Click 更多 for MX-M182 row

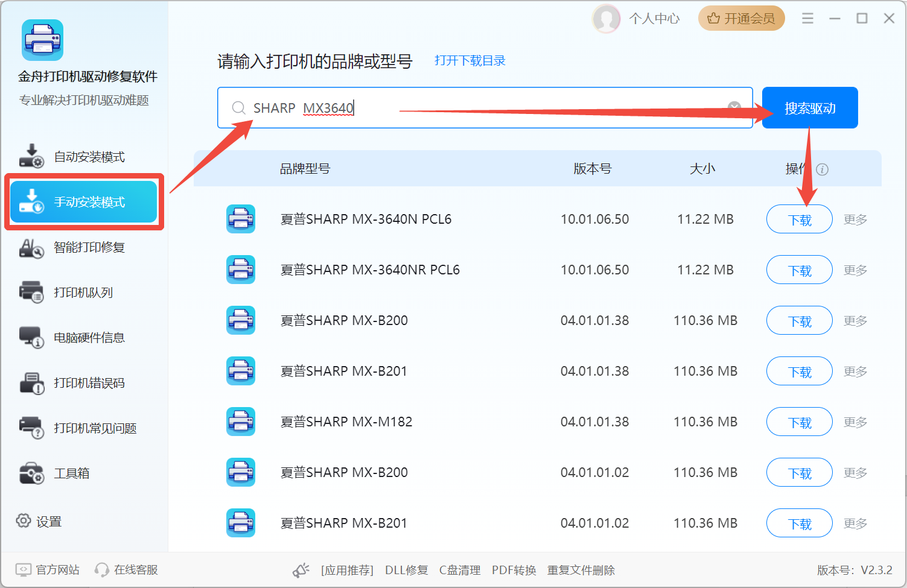856,422
